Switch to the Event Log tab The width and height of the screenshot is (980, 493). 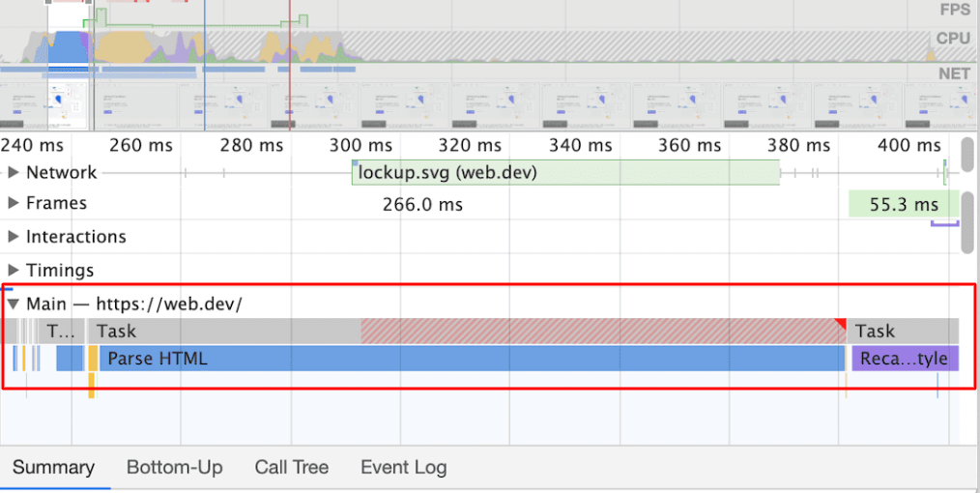[403, 468]
